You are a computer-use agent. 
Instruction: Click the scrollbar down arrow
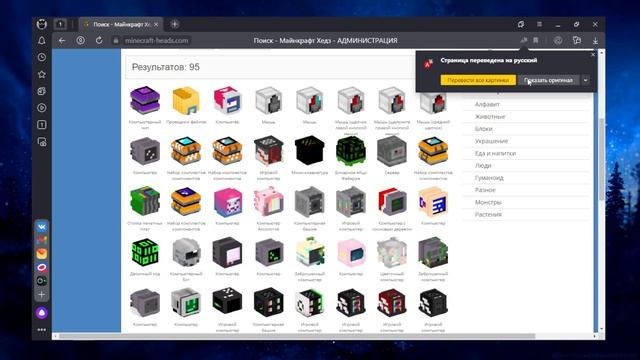click(601, 329)
